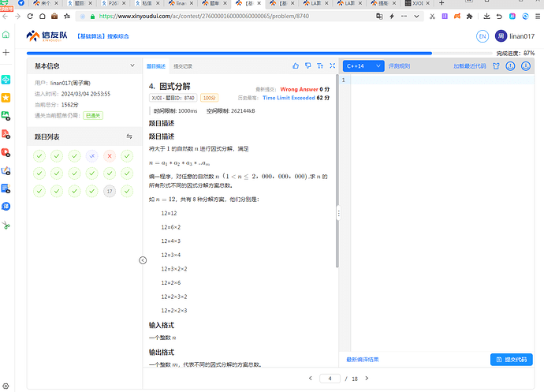
Task: Click the example line 12=6×2
Action: click(171, 227)
